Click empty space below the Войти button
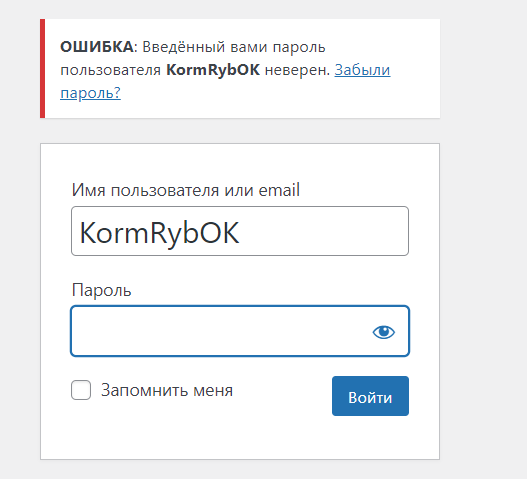 point(370,437)
